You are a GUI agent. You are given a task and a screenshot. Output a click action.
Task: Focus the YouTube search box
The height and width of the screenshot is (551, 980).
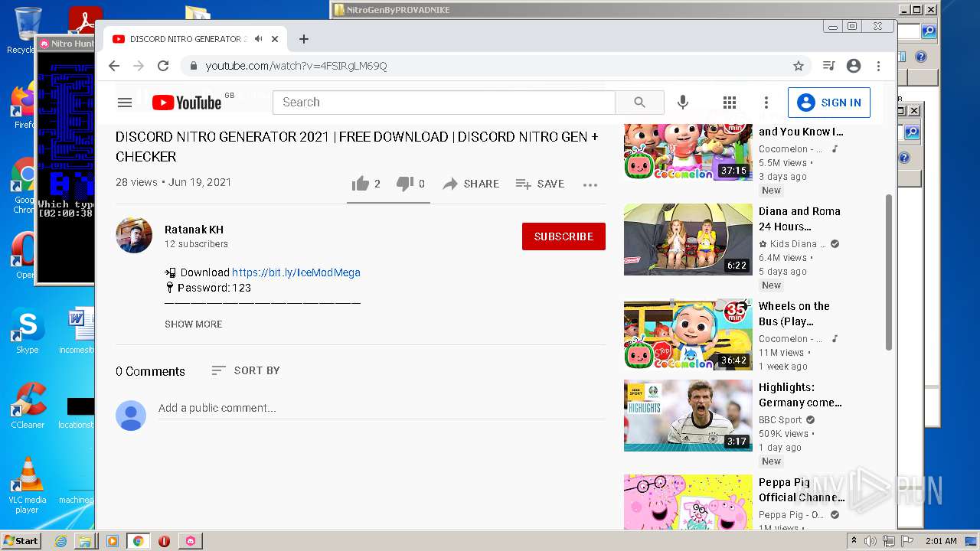click(x=444, y=103)
